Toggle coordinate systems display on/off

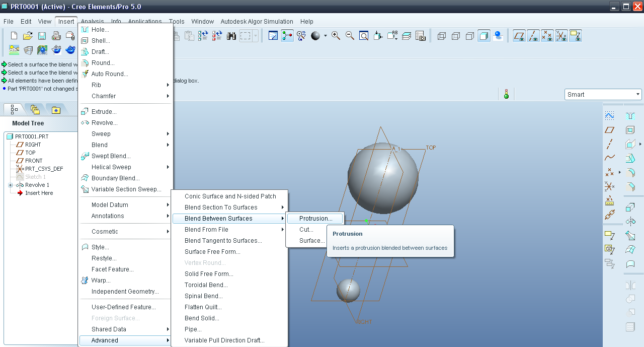tap(561, 36)
